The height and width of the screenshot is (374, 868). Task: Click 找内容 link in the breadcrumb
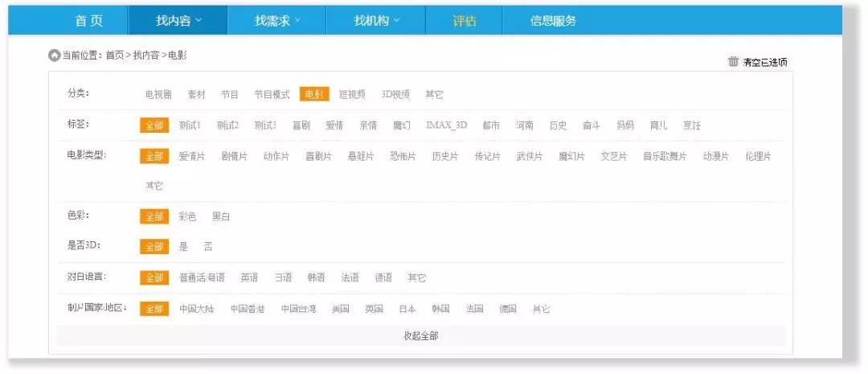146,55
